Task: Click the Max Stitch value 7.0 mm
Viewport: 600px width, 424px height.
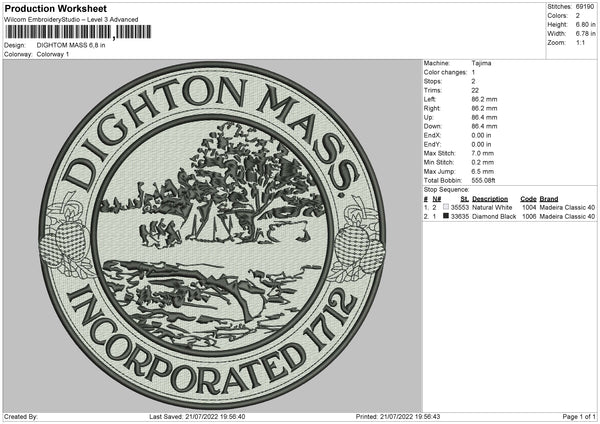Action: (483, 153)
